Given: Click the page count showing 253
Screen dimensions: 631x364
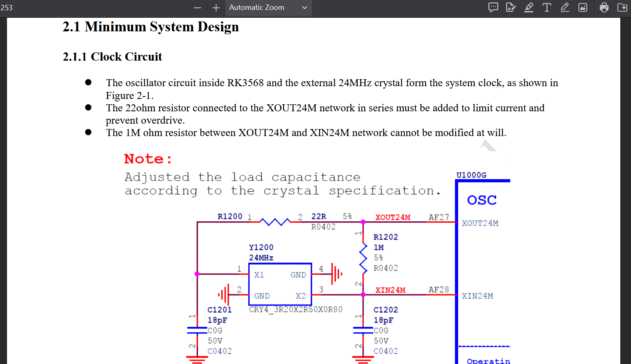Looking at the screenshot, I should (7, 8).
